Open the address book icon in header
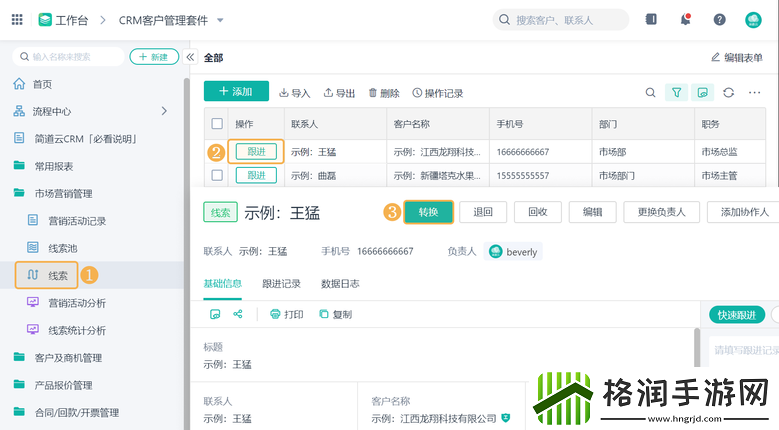This screenshot has height=430, width=779. [x=651, y=19]
